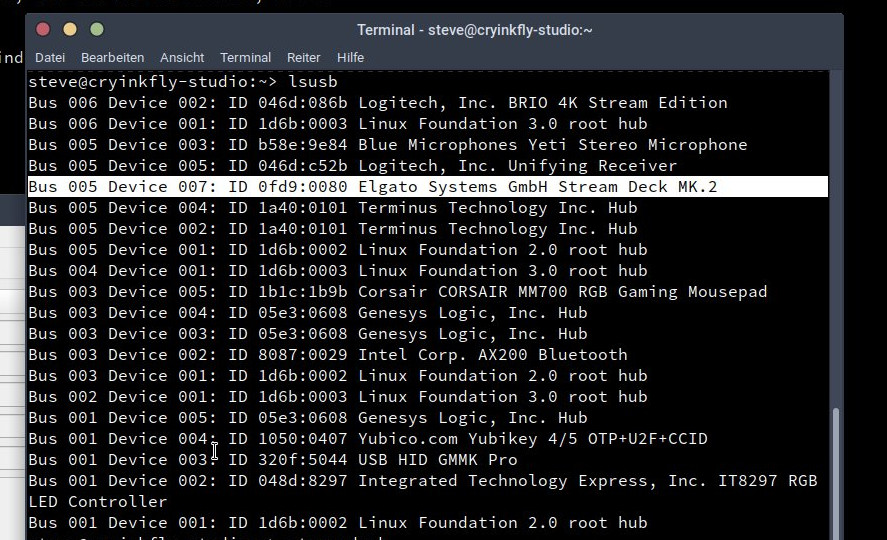
Task: Open the Terminal menu in menu bar
Action: coord(245,58)
